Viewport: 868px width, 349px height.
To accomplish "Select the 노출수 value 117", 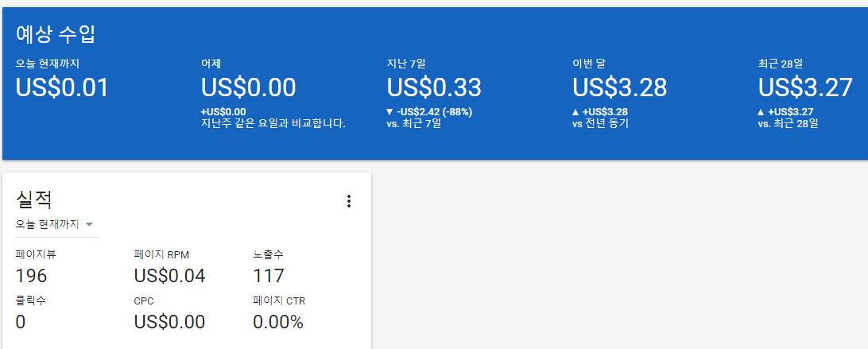I will coord(269,276).
